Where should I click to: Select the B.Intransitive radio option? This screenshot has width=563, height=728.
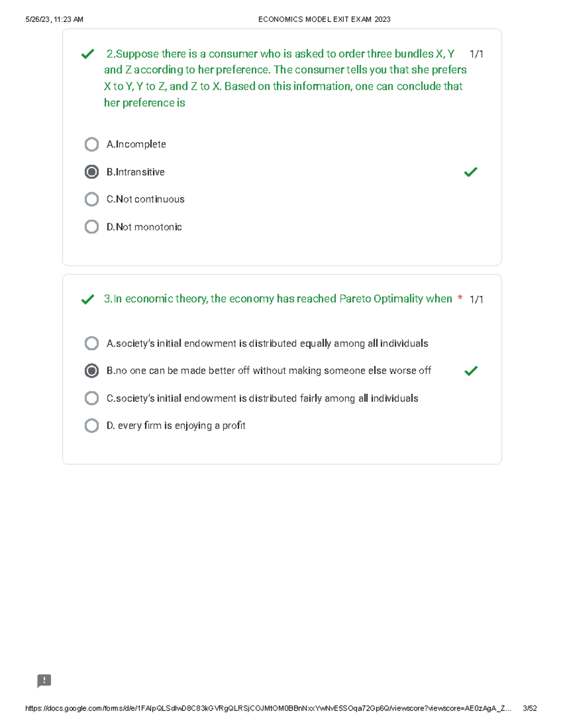point(91,172)
